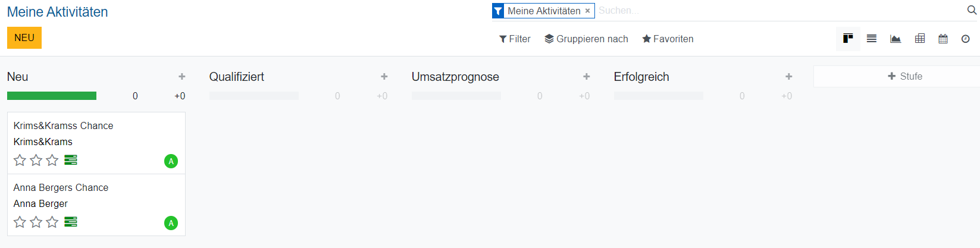
Task: Set third priority star on Anna Bergers Chance
Action: pos(52,222)
